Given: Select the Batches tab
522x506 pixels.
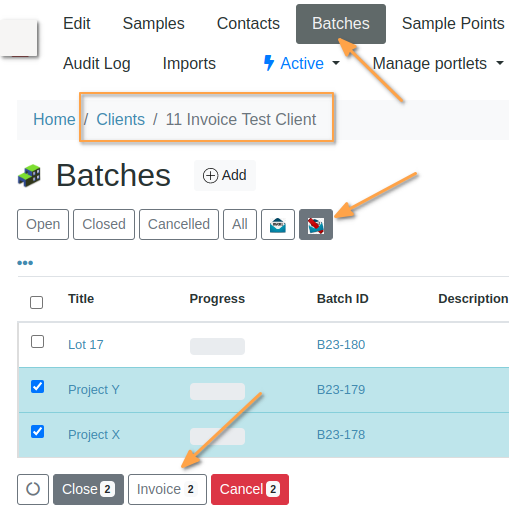Looking at the screenshot, I should pos(341,24).
